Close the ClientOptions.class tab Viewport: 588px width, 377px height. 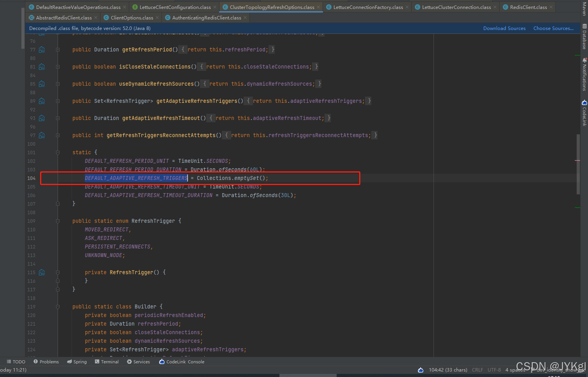point(157,18)
